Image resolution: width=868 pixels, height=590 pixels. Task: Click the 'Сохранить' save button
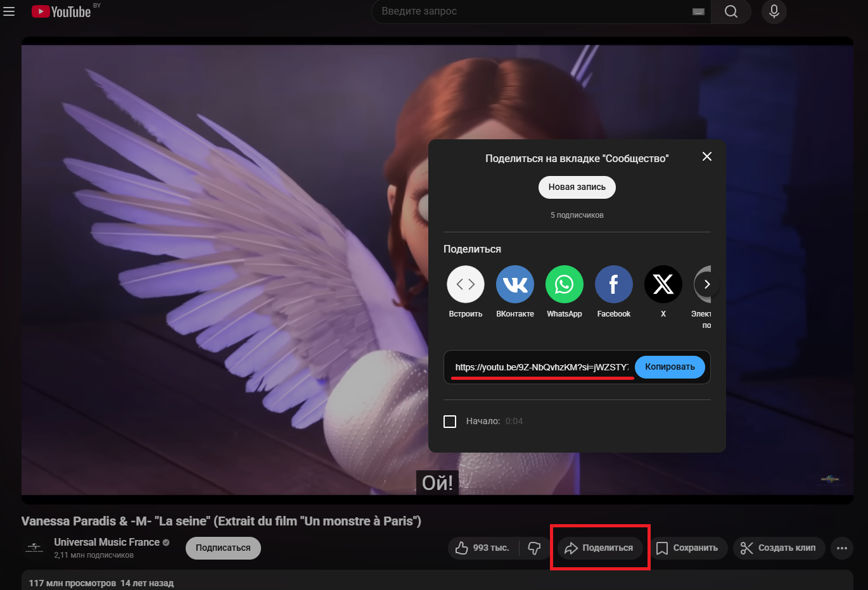(x=687, y=548)
